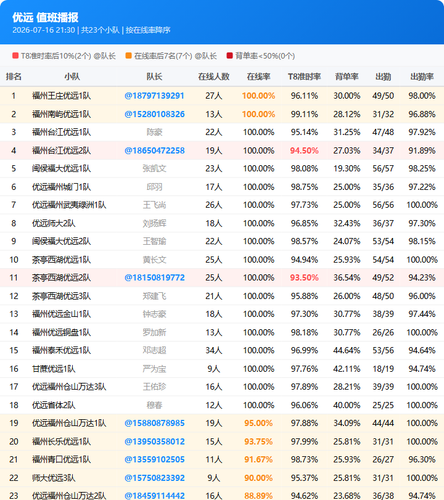Select team name 甘蔗优远1队
The height and width of the screenshot is (500, 444).
click(54, 369)
